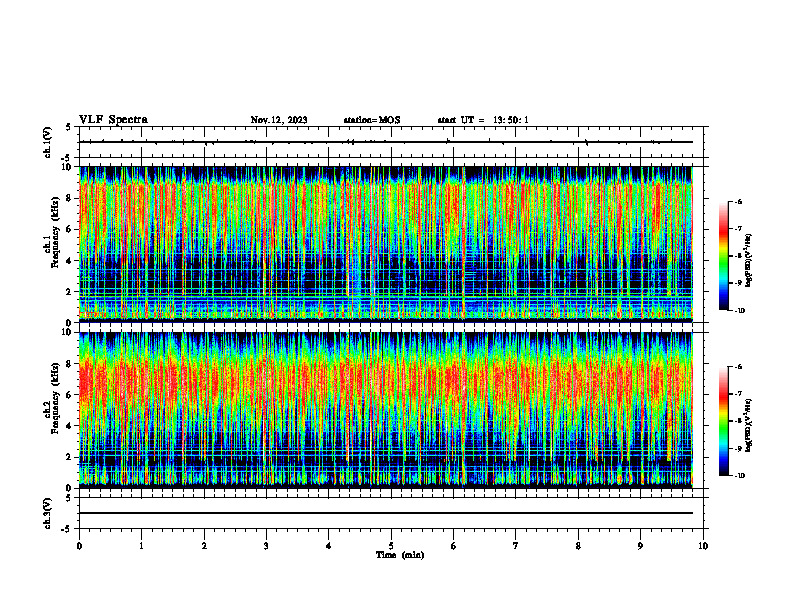Click the 6 kHz tick of ch.2 spectrogram

pyautogui.click(x=70, y=395)
